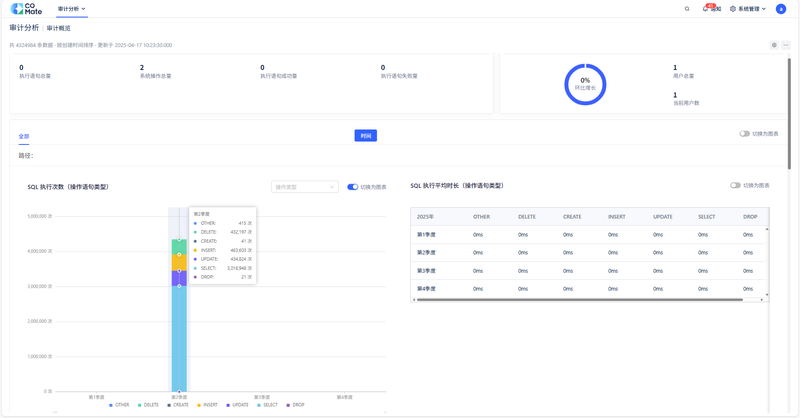Click the CoMate logo icon
This screenshot has width=800, height=418.
tap(16, 9)
